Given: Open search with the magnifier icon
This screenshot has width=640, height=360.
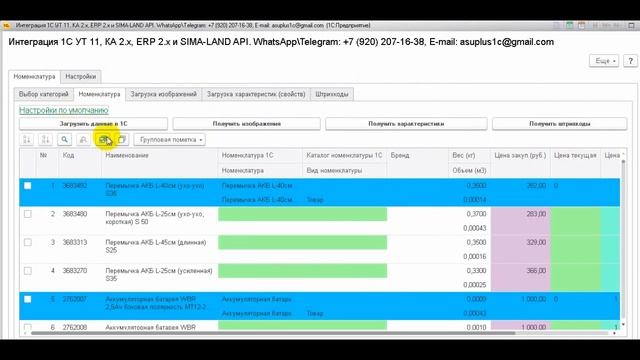Looking at the screenshot, I should (64, 140).
